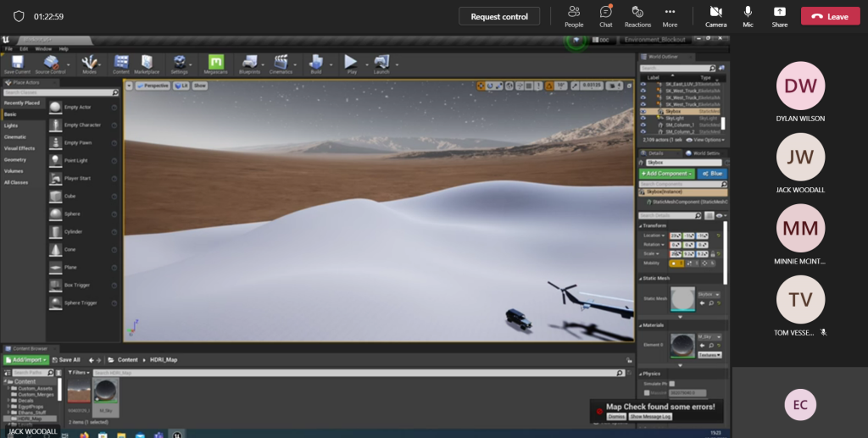Toggle visibility of the SkyLight actor
This screenshot has width=868, height=438.
[643, 119]
